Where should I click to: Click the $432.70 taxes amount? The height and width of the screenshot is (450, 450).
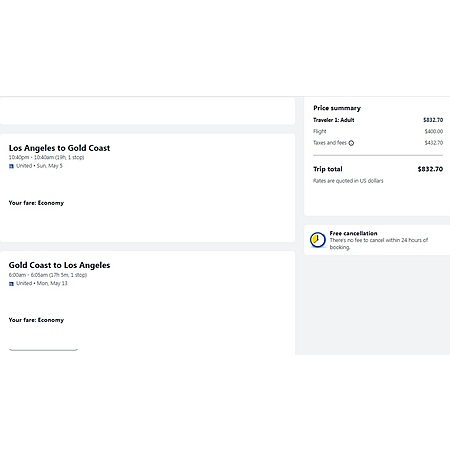tap(434, 143)
